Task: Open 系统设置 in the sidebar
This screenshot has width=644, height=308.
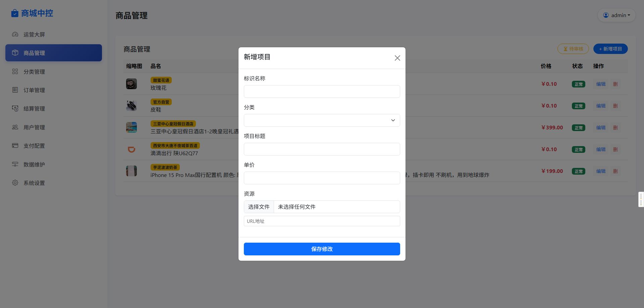Action: pos(54,183)
